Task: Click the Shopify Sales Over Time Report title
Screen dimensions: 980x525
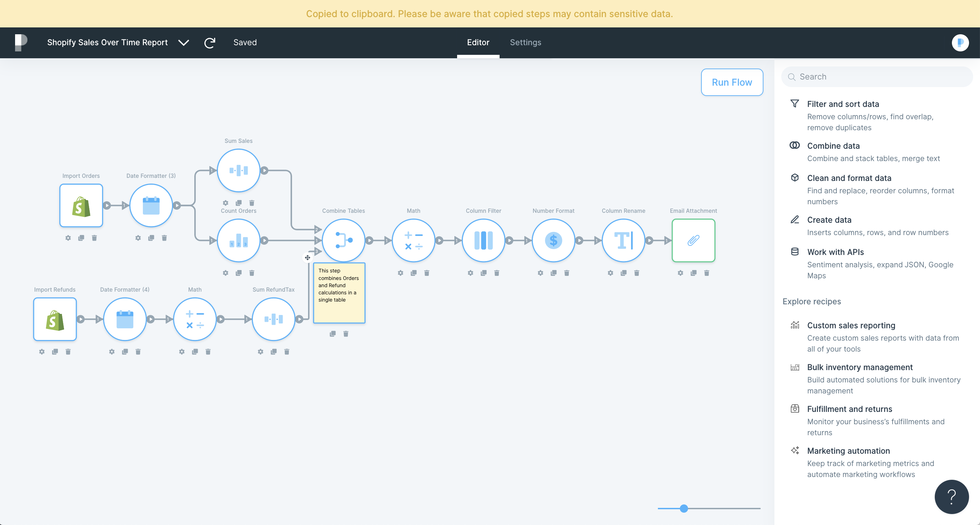Action: coord(107,42)
